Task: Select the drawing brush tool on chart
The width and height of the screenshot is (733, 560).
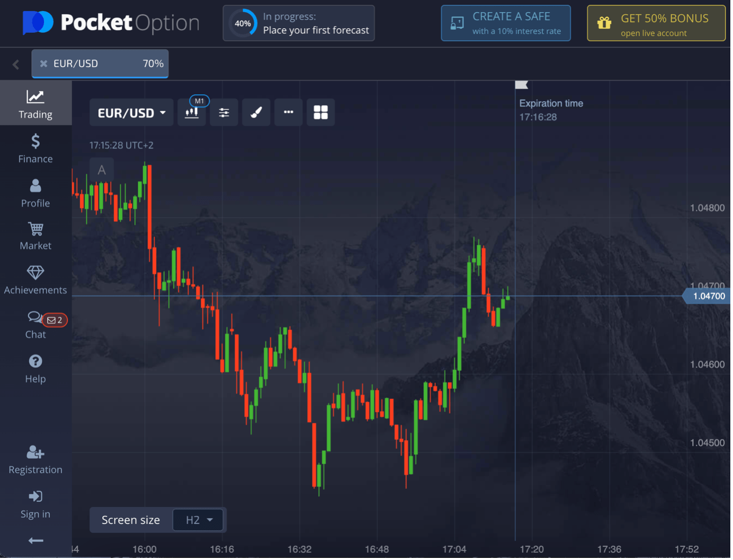Action: click(256, 112)
